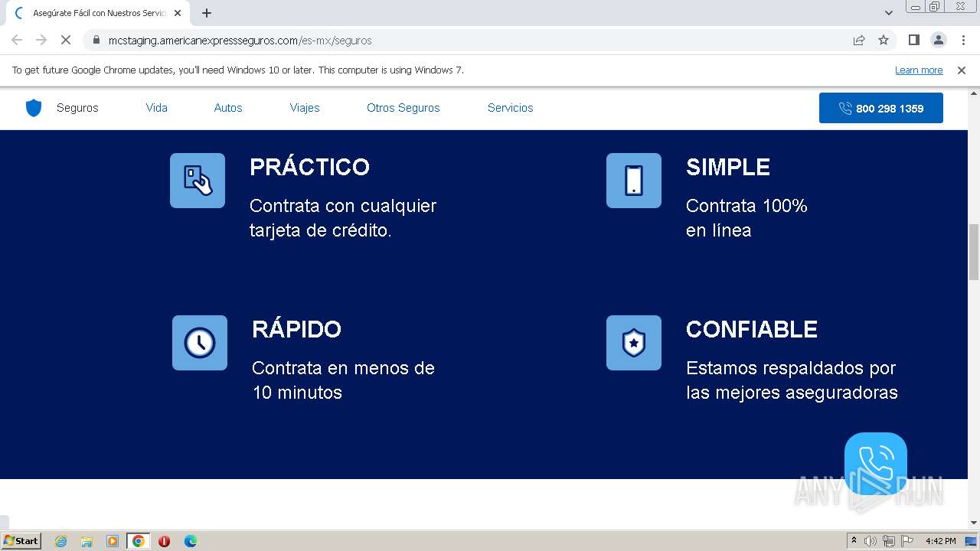This screenshot has height=551, width=980.
Task: Call 800 298 1359 button
Action: coord(881,108)
